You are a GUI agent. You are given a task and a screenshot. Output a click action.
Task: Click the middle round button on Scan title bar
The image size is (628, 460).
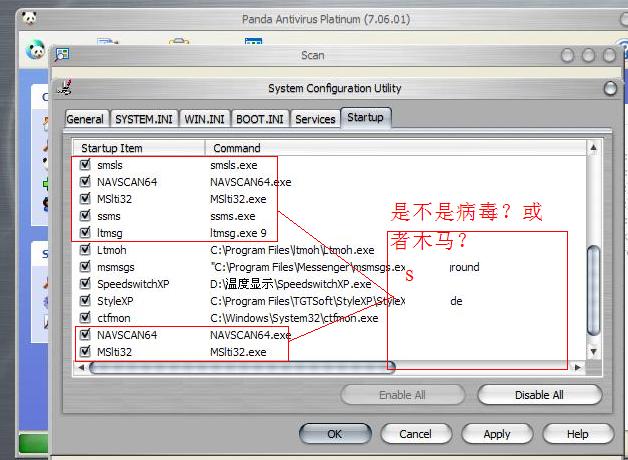pyautogui.click(x=588, y=55)
